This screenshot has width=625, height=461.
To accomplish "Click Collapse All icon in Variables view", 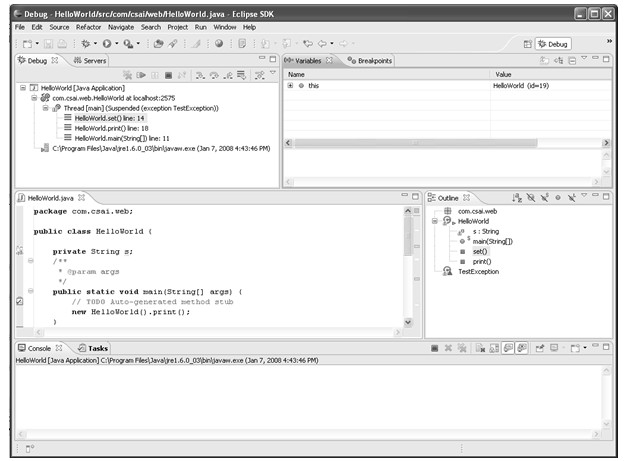I will (x=572, y=61).
